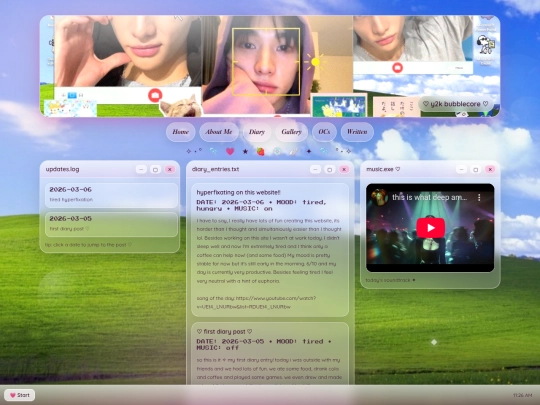Click the 'today's soundtrack' caption

click(390, 280)
